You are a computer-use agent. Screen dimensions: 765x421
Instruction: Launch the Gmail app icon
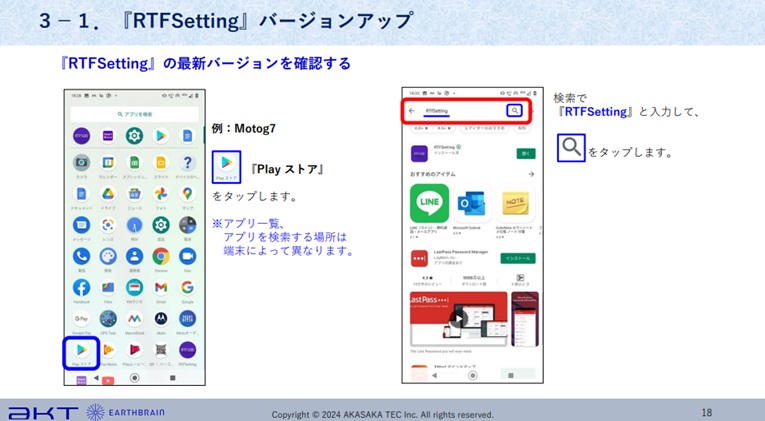click(161, 288)
